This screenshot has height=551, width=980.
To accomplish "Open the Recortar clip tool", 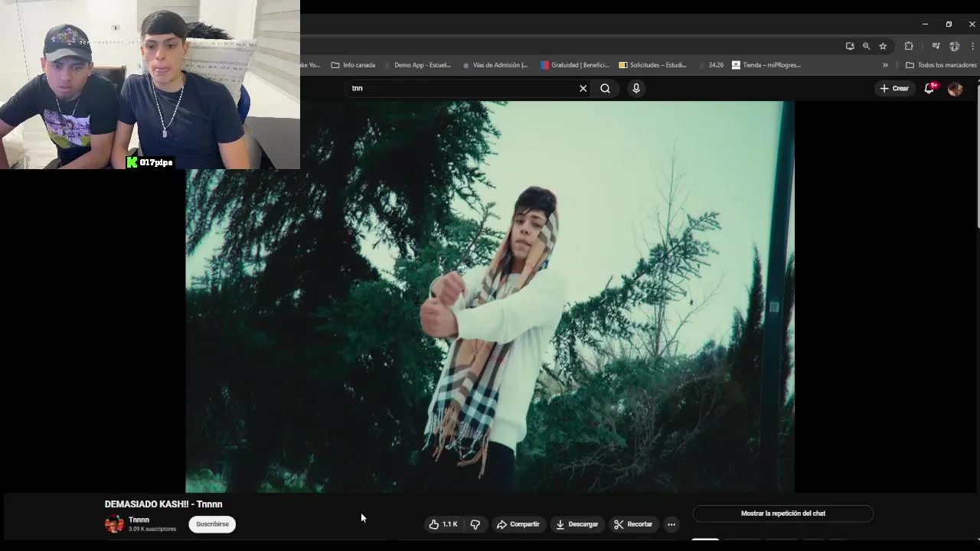I will tap(633, 524).
